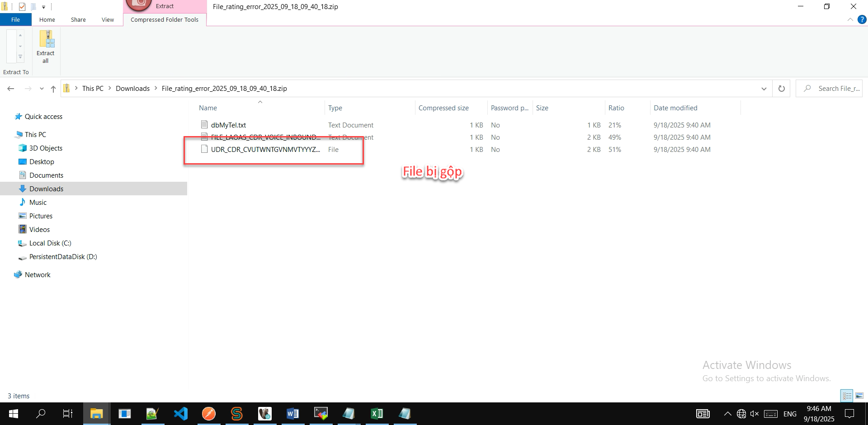Toggle speaker mute icon in system tray
This screenshot has height=425, width=868.
tap(755, 414)
